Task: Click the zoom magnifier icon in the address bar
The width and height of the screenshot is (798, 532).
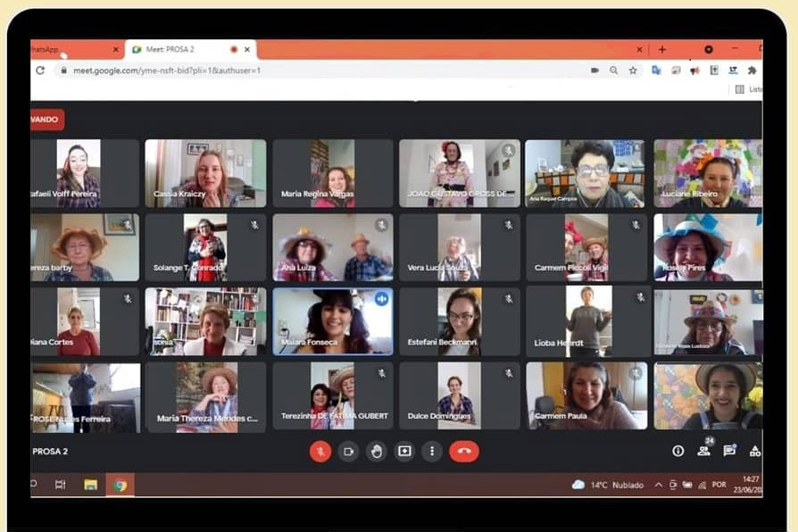Action: 614,71
